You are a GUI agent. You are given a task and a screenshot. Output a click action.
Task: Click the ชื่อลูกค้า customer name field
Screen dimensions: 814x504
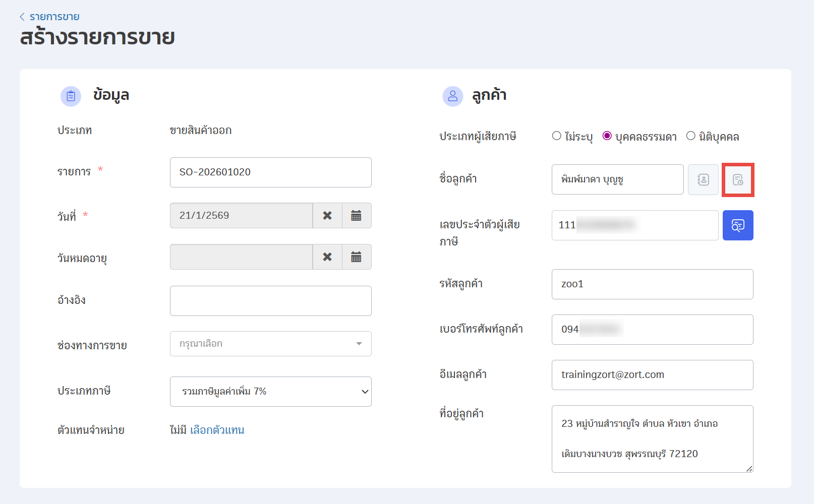[617, 179]
